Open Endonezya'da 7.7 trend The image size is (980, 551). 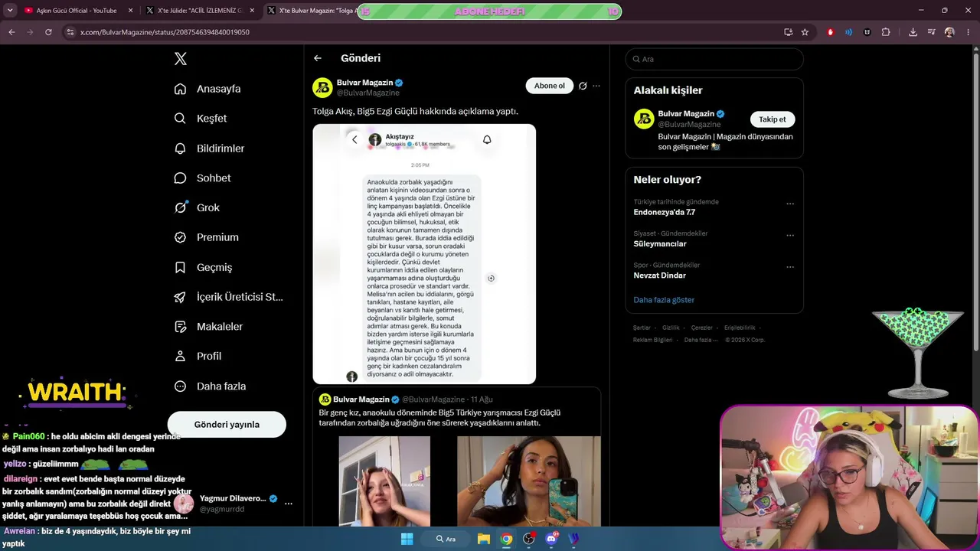click(664, 212)
